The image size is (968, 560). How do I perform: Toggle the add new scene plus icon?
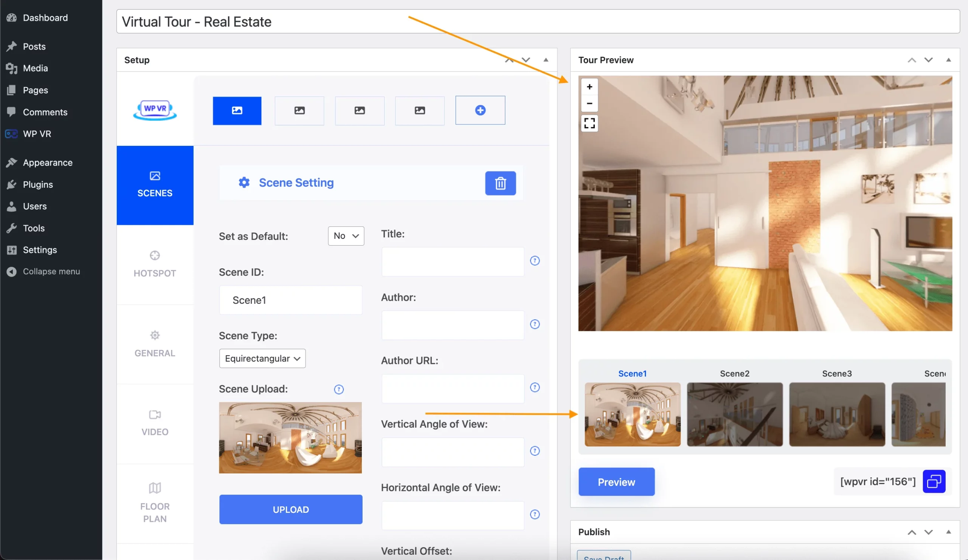pos(480,110)
